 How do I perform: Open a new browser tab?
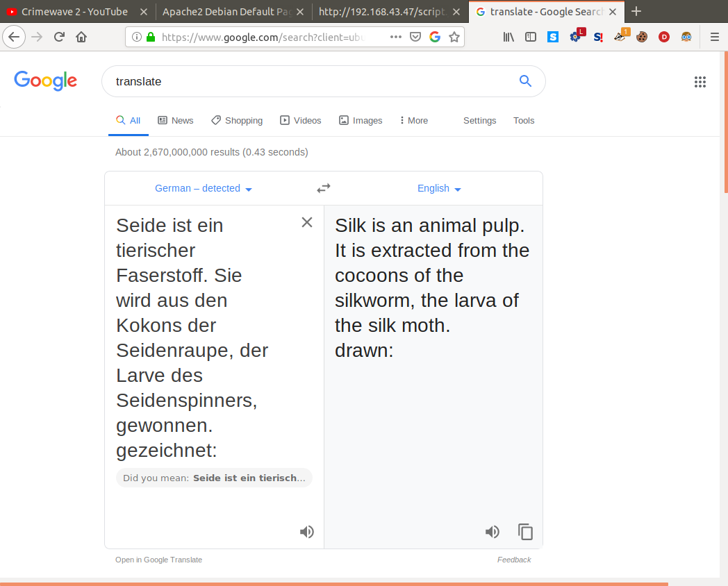tap(636, 11)
